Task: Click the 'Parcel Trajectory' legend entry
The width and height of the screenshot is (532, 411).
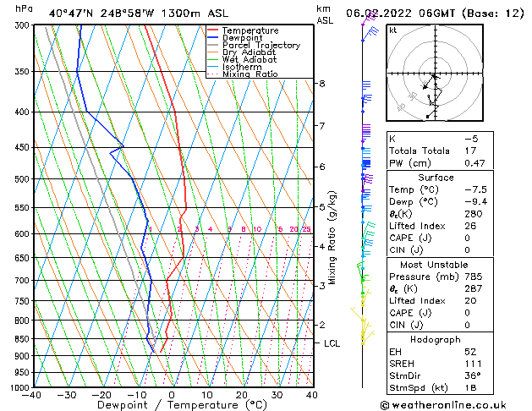Action: click(x=261, y=45)
